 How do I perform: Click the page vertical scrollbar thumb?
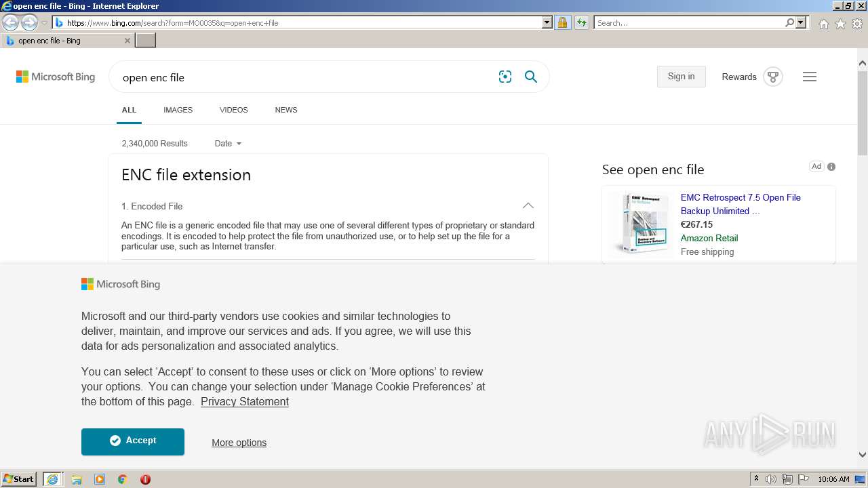click(x=863, y=112)
